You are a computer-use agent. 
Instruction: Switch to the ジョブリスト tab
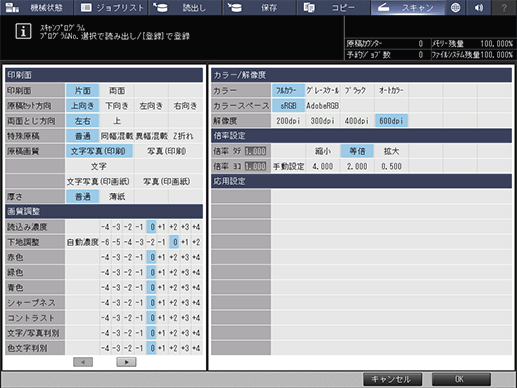click(x=111, y=7)
